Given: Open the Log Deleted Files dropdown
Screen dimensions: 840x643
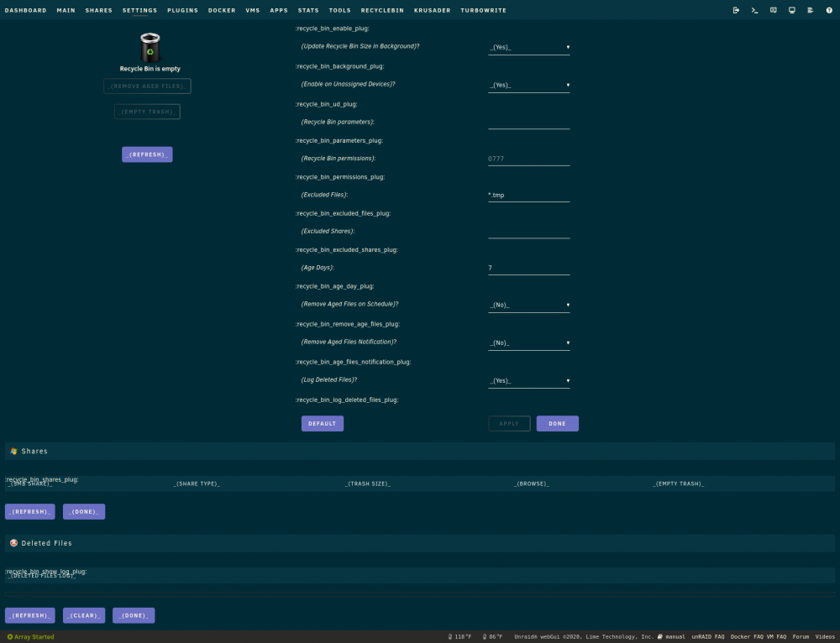Looking at the screenshot, I should (528, 381).
